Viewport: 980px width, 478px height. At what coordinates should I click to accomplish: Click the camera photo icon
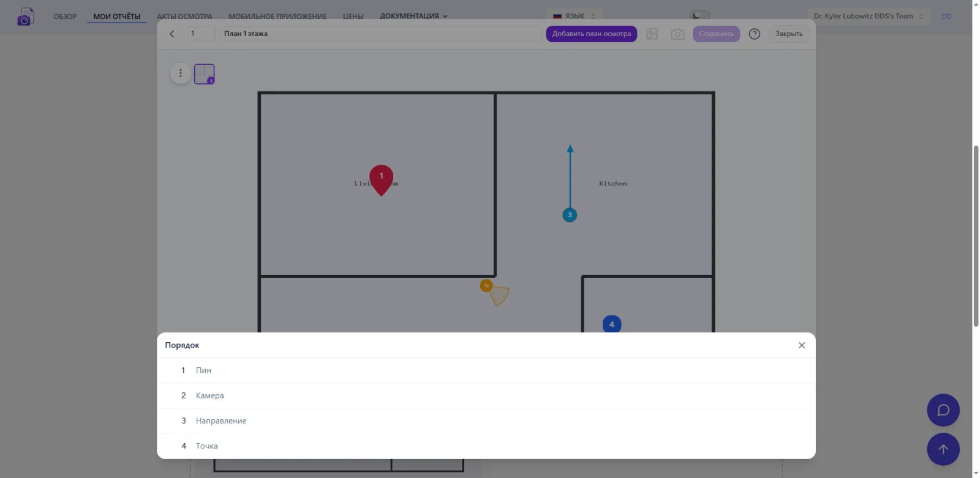(677, 34)
